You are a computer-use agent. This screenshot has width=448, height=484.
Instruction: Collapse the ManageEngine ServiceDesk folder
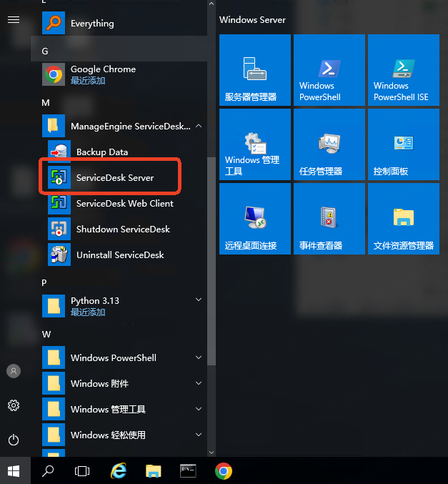pos(199,126)
